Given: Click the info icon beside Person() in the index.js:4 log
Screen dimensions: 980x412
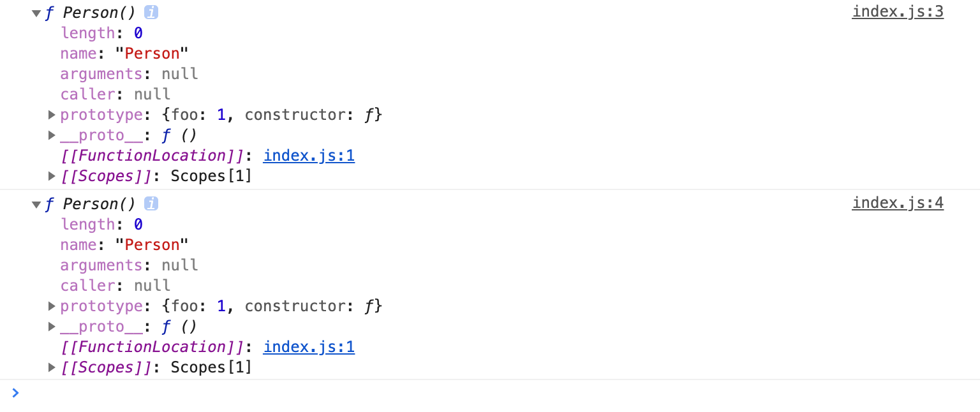Looking at the screenshot, I should (151, 203).
